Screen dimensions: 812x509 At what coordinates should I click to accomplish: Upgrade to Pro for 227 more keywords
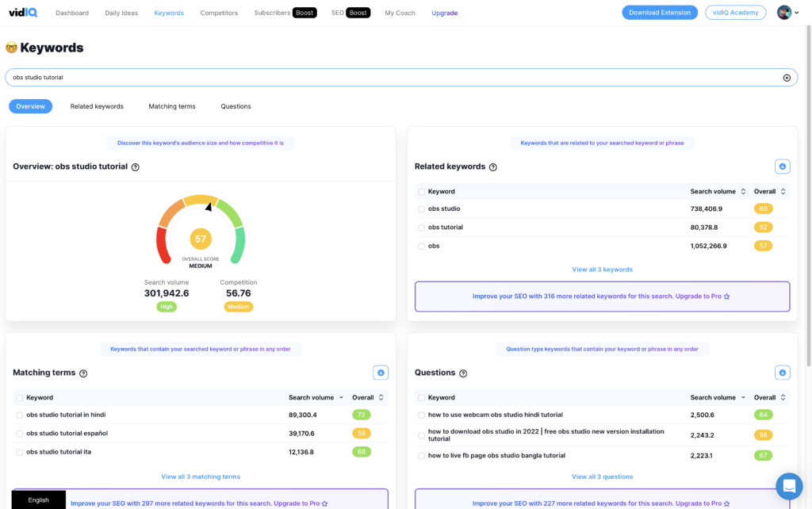(603, 499)
